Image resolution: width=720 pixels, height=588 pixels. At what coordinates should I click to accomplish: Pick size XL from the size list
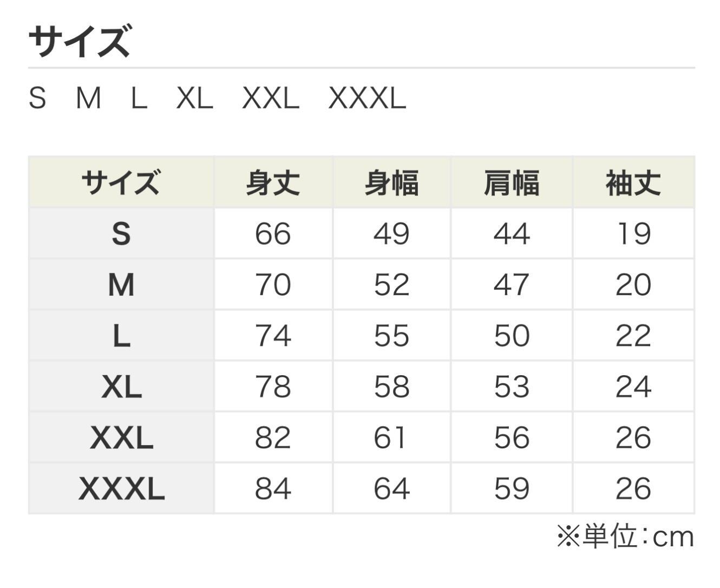point(195,99)
